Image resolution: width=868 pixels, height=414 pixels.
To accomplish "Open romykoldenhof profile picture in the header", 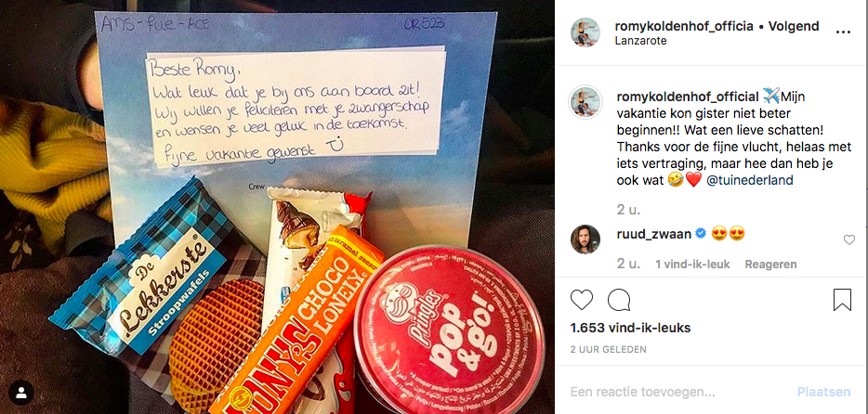I will 585,32.
